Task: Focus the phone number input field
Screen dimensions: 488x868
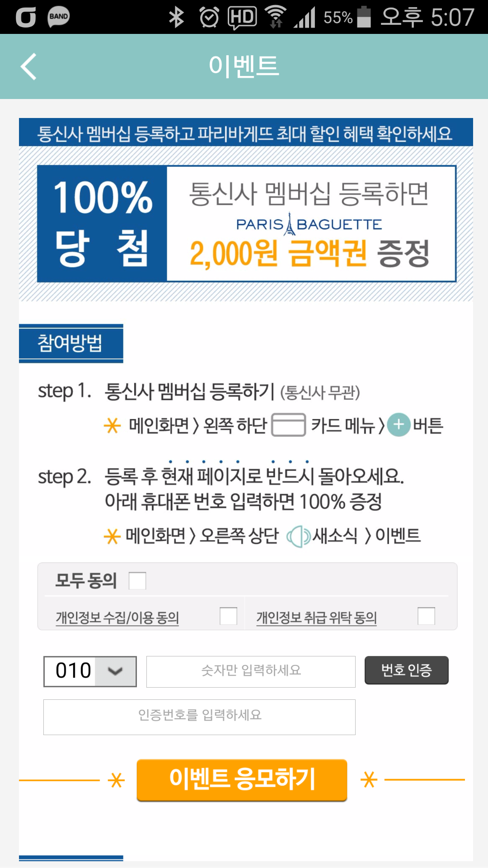Action: (251, 671)
